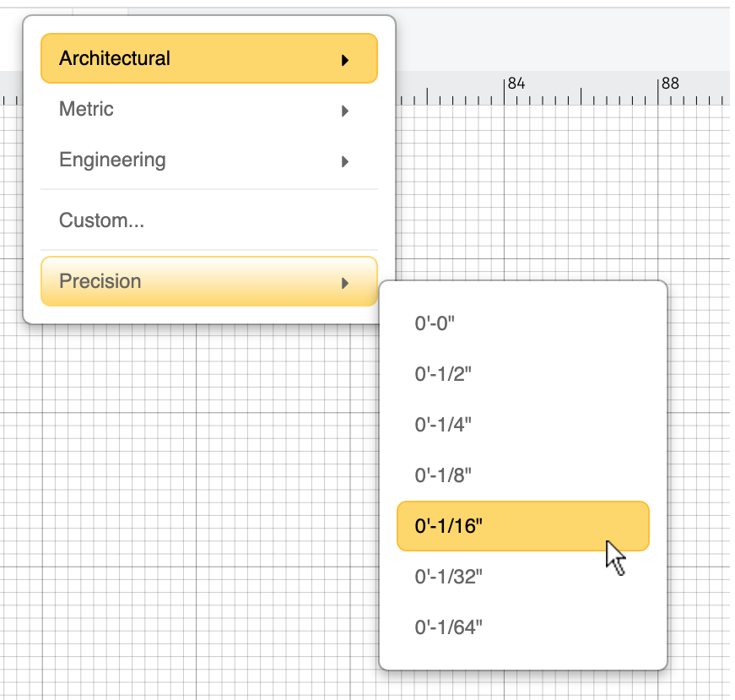This screenshot has height=700, width=735.
Task: Click the grid canvas below the Precision item
Action: (203, 464)
